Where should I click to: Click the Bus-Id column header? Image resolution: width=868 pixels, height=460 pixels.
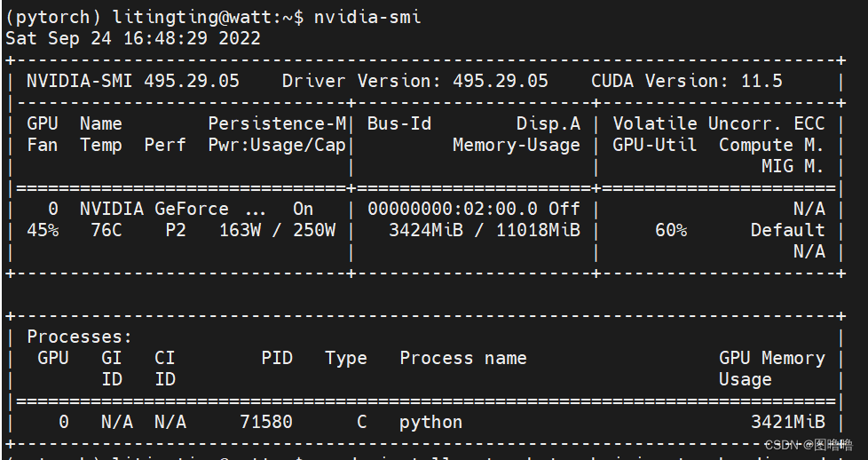click(x=399, y=123)
